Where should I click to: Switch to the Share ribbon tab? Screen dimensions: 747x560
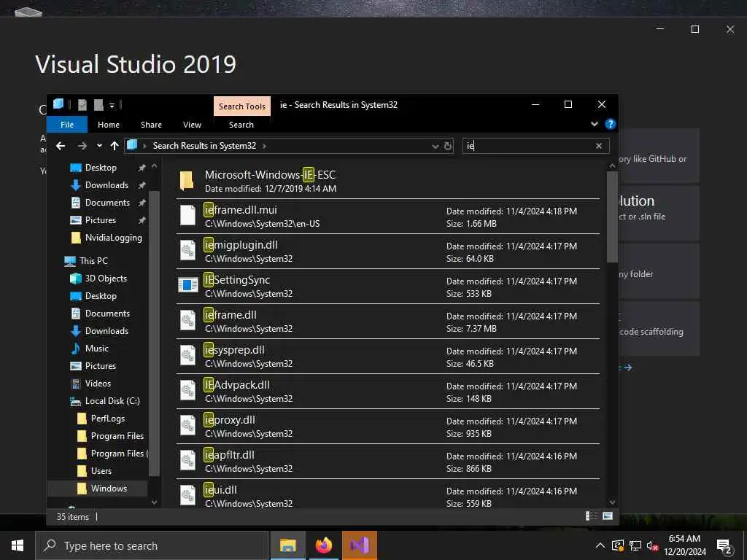pos(151,125)
